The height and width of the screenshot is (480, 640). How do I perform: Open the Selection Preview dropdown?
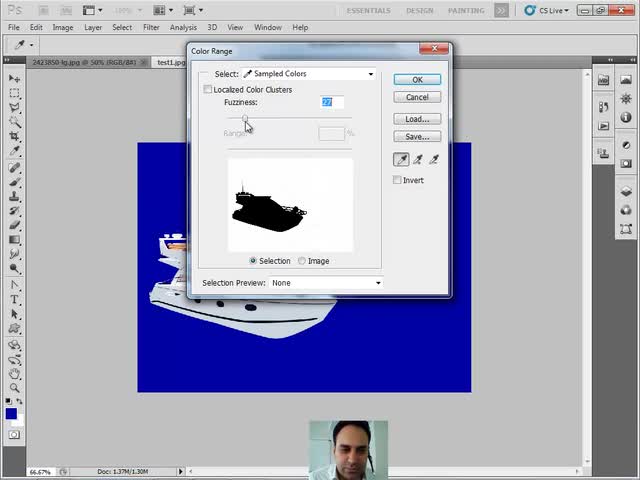pyautogui.click(x=326, y=283)
